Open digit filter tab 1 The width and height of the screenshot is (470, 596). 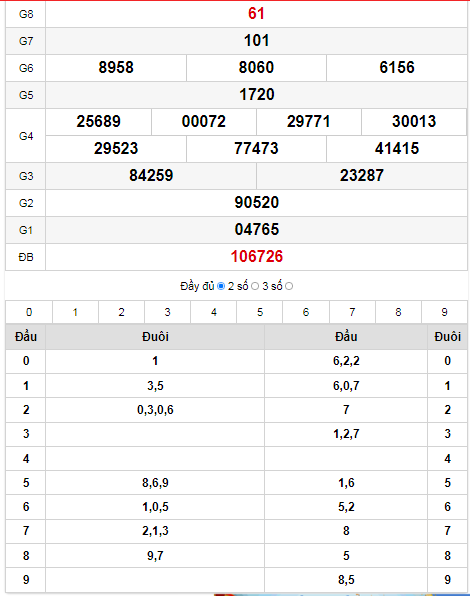tap(75, 312)
